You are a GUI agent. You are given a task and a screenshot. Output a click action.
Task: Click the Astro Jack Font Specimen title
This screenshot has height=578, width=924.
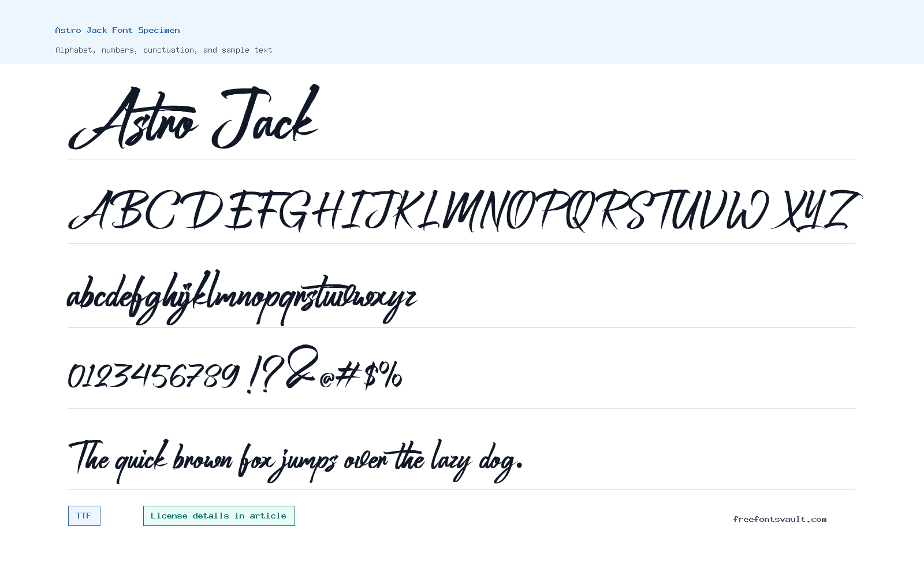coord(117,30)
